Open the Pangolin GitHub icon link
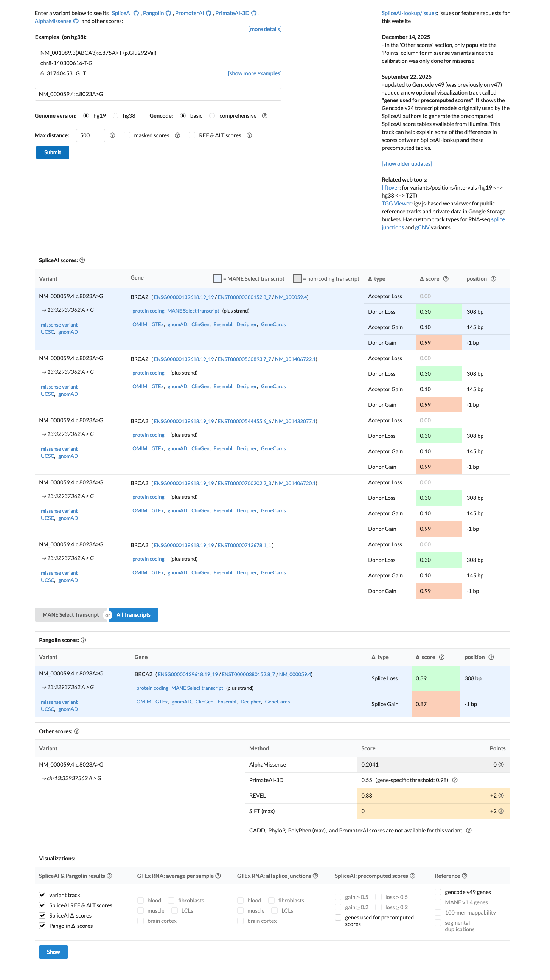 coord(168,13)
